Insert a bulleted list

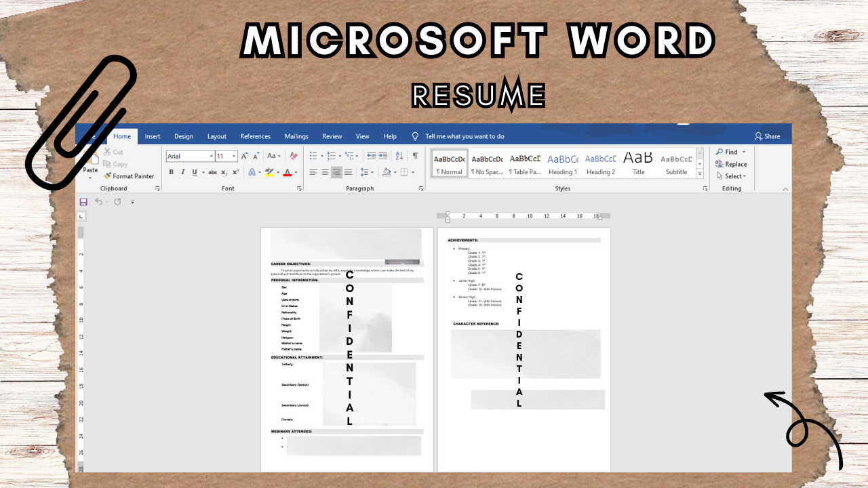tap(315, 156)
